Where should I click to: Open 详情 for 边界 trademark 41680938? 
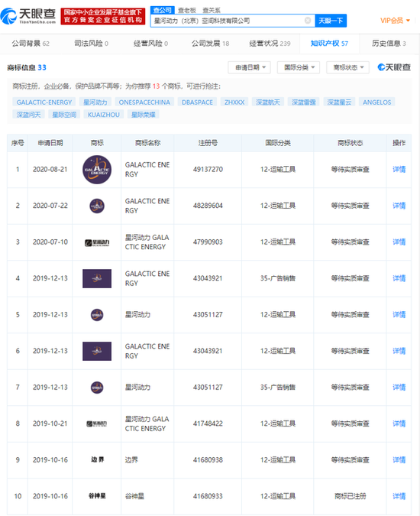tap(399, 459)
